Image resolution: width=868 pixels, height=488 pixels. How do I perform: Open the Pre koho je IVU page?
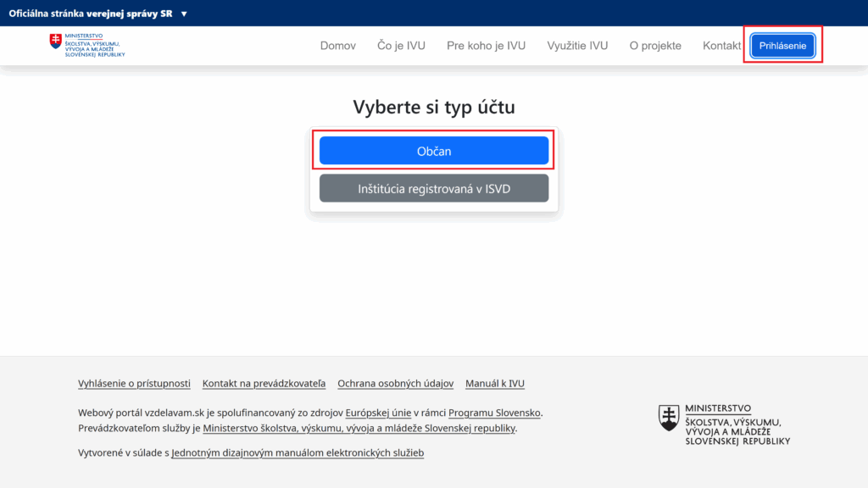[486, 46]
